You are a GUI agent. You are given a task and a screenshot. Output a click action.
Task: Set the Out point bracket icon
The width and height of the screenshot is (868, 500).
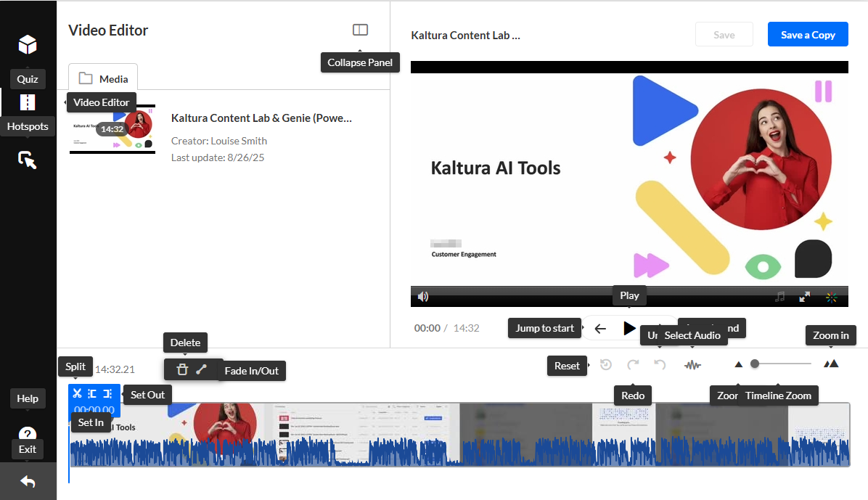click(x=107, y=393)
